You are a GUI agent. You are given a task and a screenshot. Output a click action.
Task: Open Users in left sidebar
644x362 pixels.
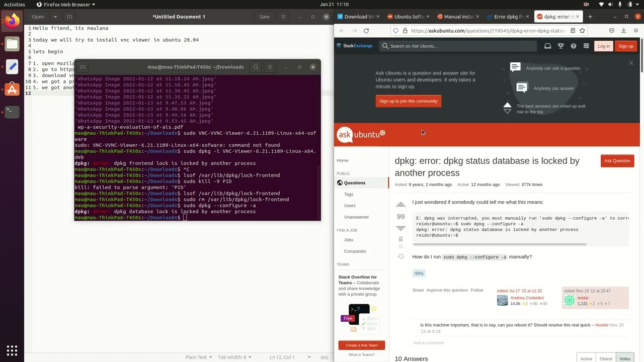click(350, 206)
